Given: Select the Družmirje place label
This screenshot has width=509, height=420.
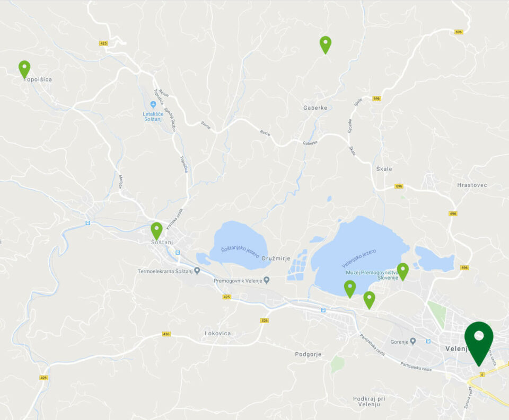Looking at the screenshot, I should click(276, 258).
